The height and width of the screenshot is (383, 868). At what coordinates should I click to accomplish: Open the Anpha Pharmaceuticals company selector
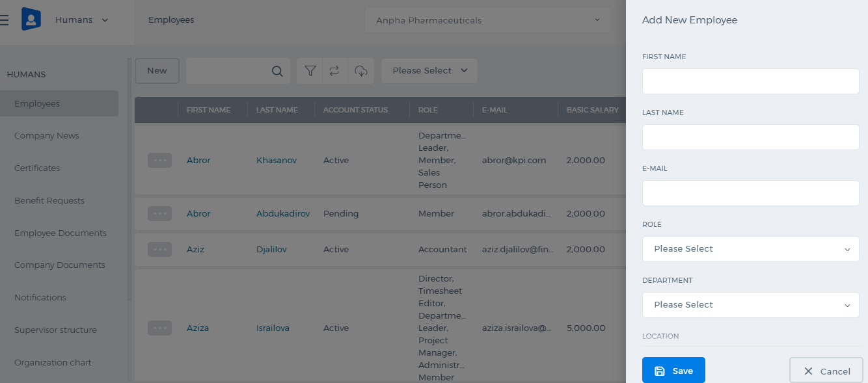(x=488, y=20)
